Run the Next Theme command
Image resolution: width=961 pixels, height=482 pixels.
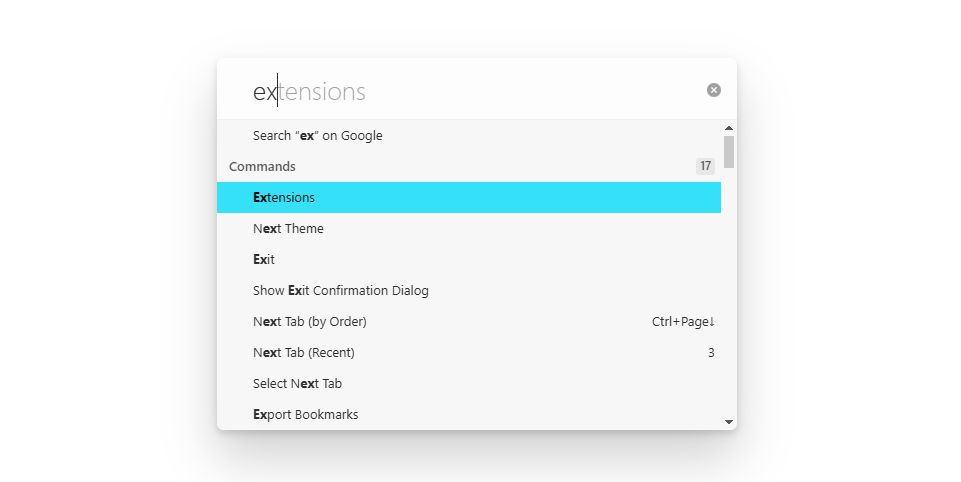point(288,229)
